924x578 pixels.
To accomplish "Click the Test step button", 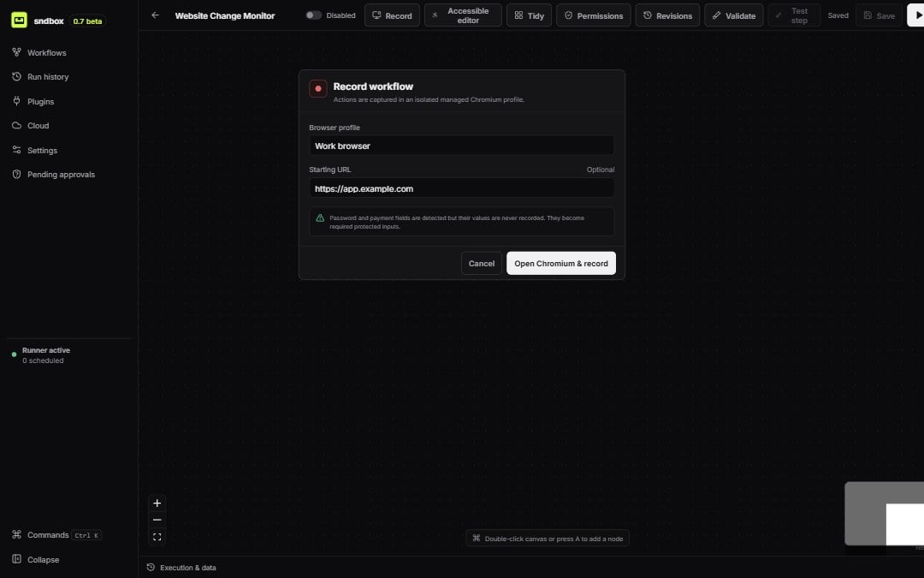I will click(794, 15).
